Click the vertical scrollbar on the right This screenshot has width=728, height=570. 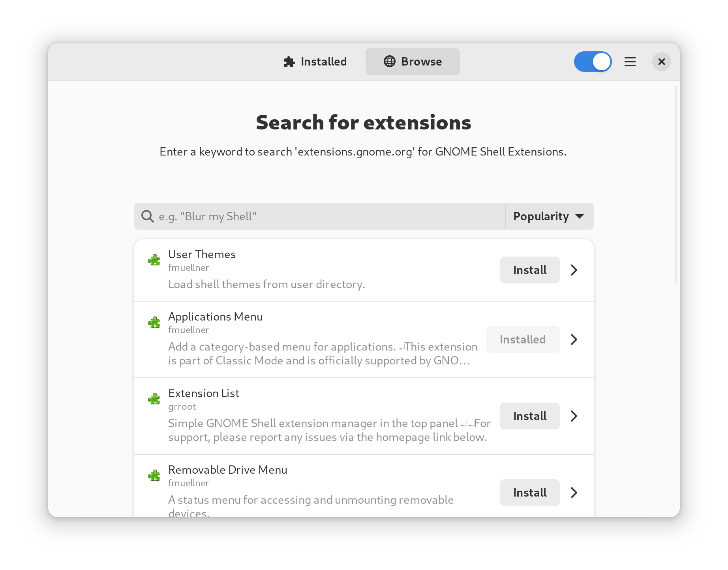[x=676, y=186]
